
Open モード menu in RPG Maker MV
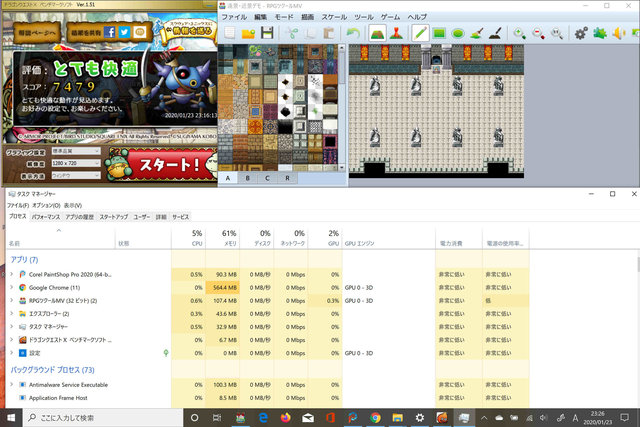(284, 17)
